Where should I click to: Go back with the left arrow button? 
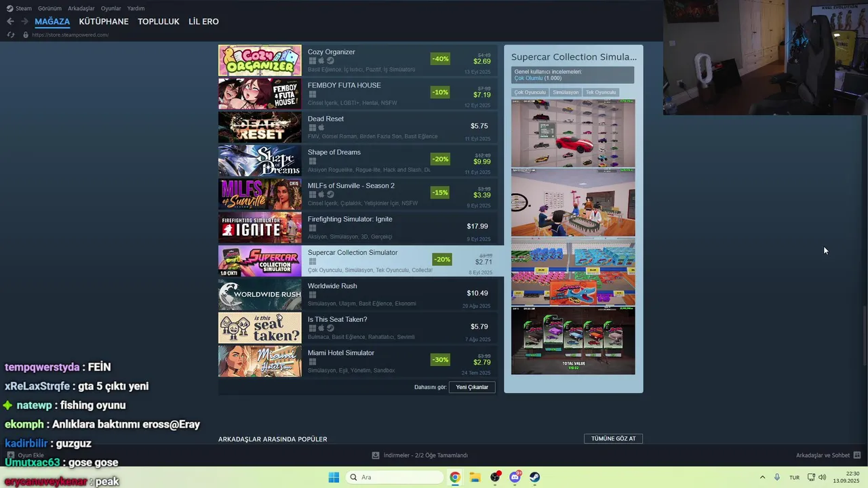pyautogui.click(x=10, y=22)
